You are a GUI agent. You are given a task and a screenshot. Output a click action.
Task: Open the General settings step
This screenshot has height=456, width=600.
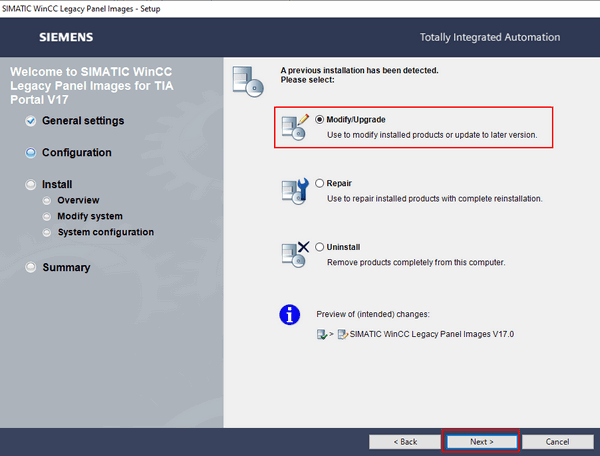83,121
